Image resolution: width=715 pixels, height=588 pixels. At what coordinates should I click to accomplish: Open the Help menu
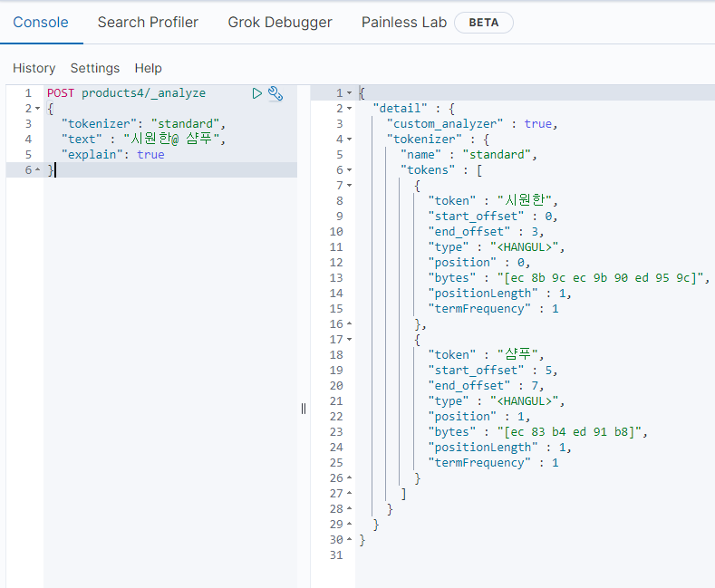click(x=148, y=68)
